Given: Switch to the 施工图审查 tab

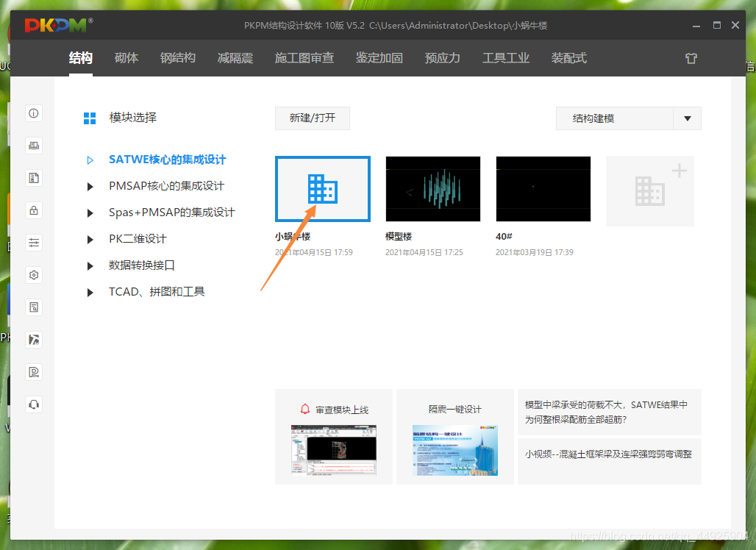Looking at the screenshot, I should 304,58.
